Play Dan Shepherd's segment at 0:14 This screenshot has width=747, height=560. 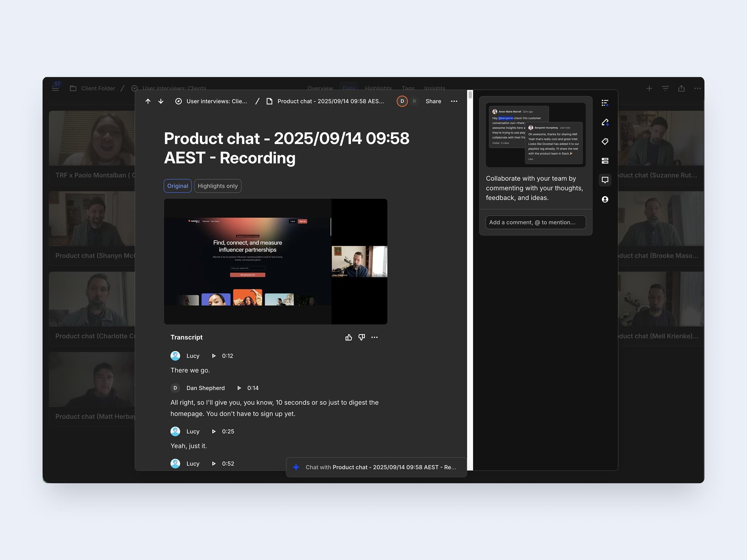point(239,388)
